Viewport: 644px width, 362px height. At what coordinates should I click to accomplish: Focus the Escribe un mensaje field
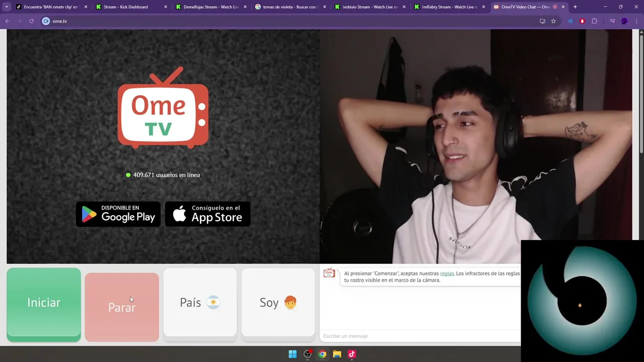click(420, 336)
